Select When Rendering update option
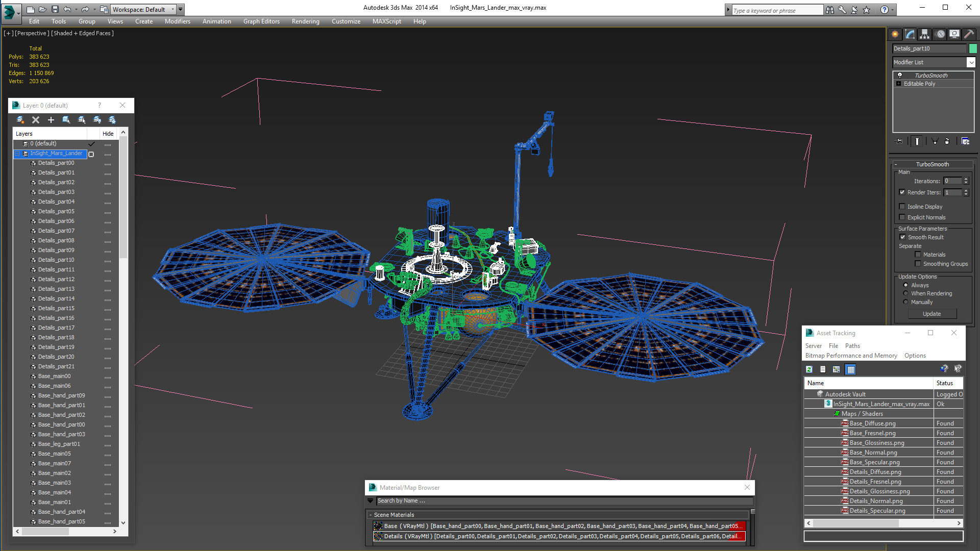This screenshot has width=980, height=551. (x=906, y=293)
